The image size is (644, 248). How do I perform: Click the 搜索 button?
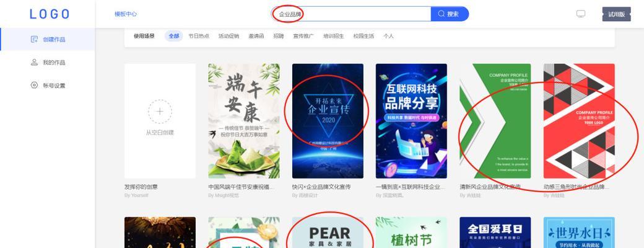click(x=450, y=14)
